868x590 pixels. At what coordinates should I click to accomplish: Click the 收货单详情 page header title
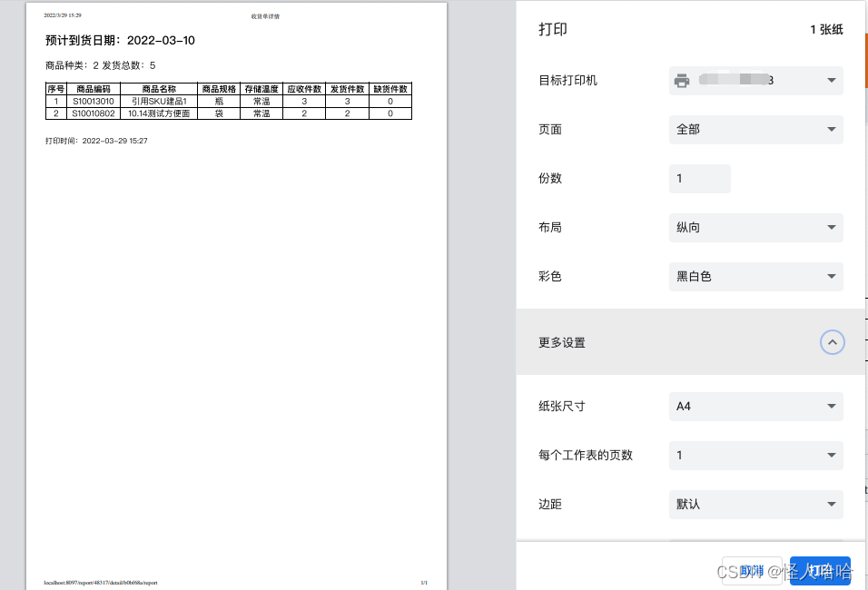pyautogui.click(x=265, y=16)
